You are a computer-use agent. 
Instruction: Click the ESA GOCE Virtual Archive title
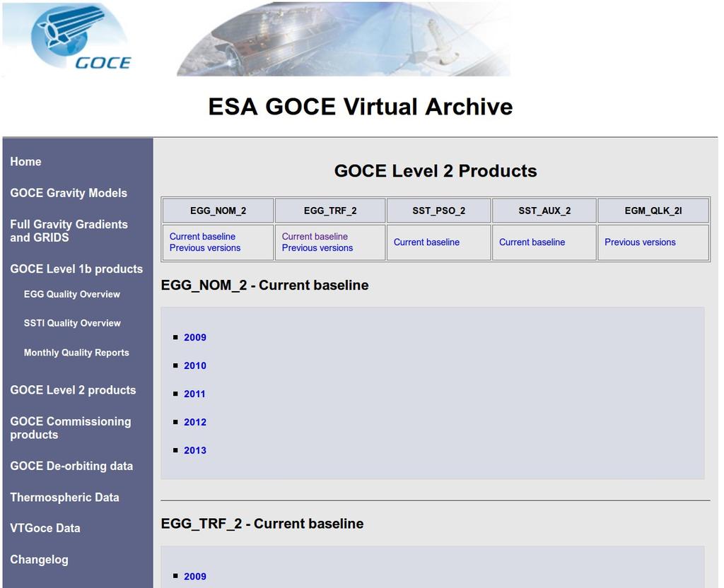(x=361, y=107)
